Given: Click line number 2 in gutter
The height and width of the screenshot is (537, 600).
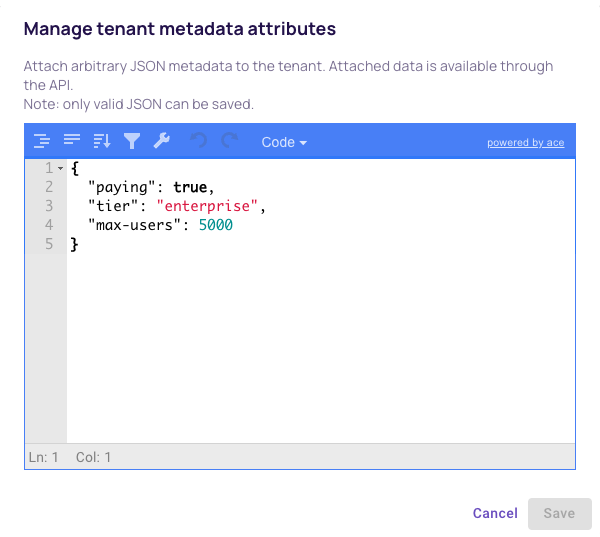Looking at the screenshot, I should pos(49,187).
